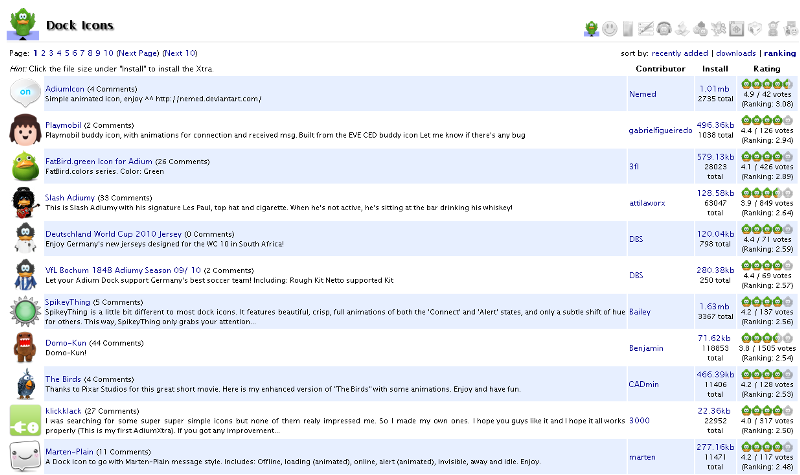Click the SpikeyThing green orb icon
The width and height of the screenshot is (800, 475).
coord(25,311)
